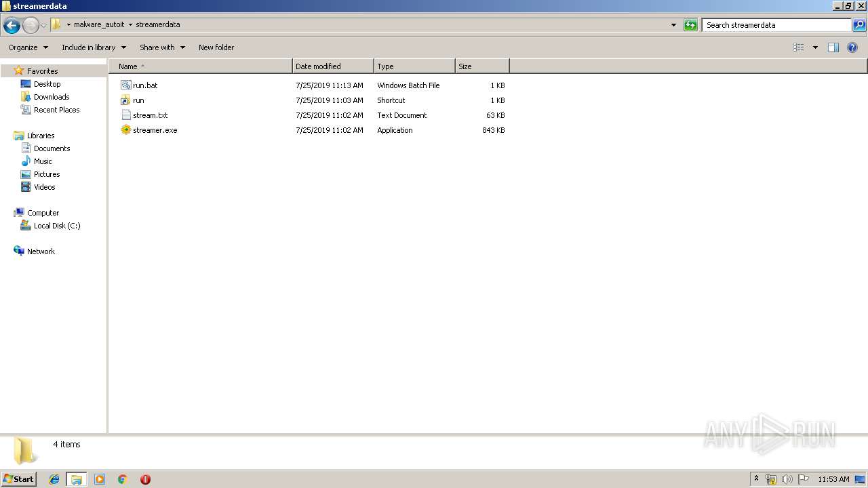Select the streamer.exe application icon

click(x=125, y=130)
